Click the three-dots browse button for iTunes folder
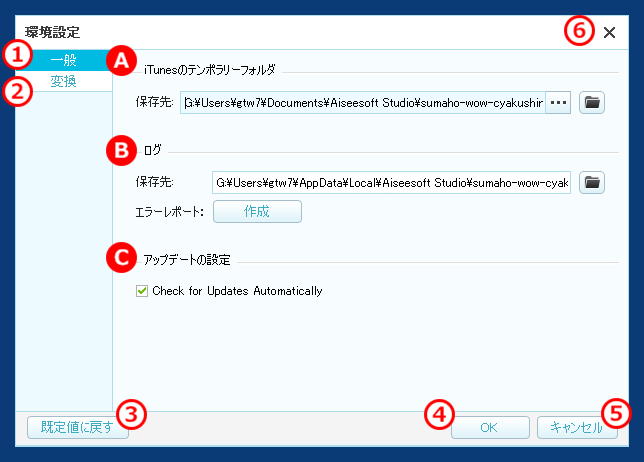Screen dimensions: 644x462 click(558, 102)
